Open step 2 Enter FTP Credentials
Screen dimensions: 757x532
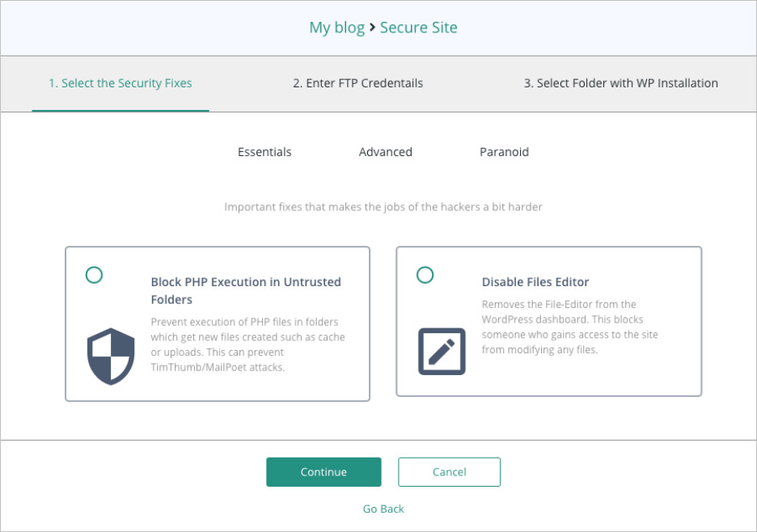tap(357, 83)
